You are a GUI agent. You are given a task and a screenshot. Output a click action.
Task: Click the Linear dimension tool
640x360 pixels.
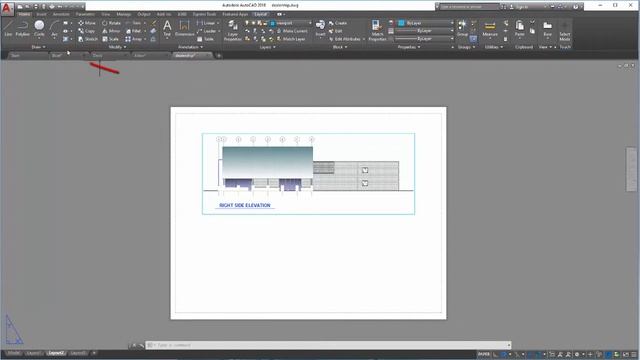tap(206, 23)
